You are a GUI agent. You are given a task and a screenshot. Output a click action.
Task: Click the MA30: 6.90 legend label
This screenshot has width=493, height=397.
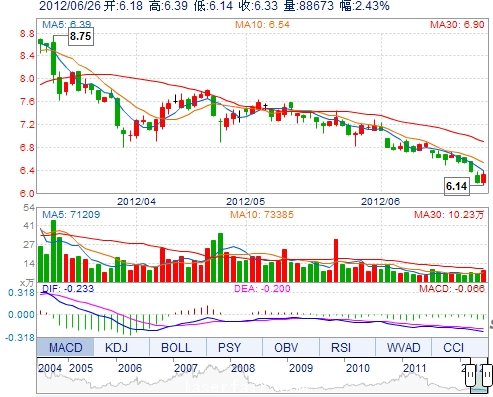click(x=457, y=24)
